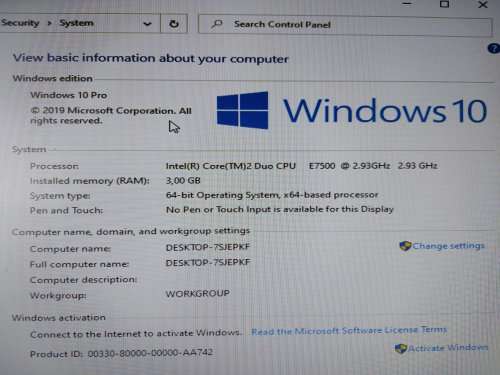Click the Computer name value DESKTOP-7SJEPKF

coord(208,247)
